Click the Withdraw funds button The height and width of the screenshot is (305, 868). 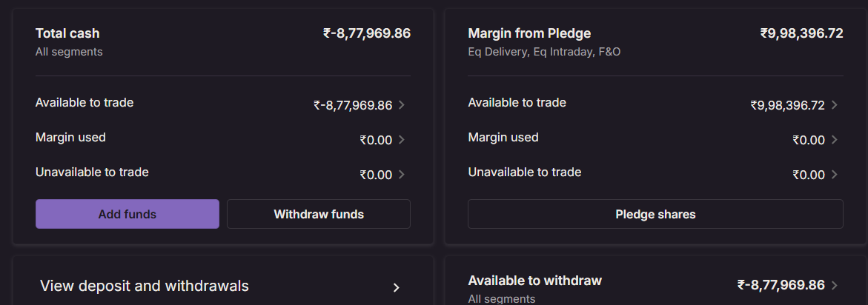point(318,214)
